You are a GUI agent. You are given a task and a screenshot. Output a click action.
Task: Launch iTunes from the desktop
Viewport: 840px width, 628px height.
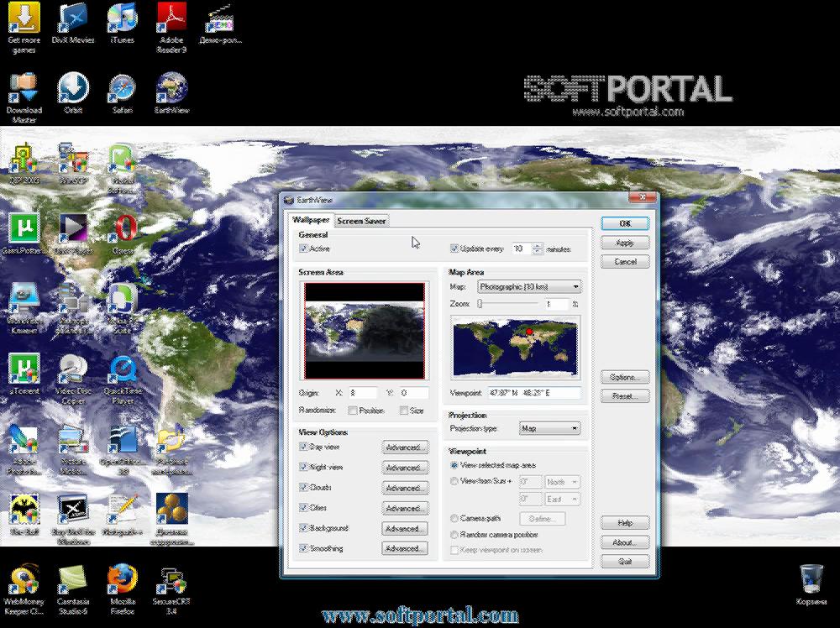pyautogui.click(x=122, y=24)
